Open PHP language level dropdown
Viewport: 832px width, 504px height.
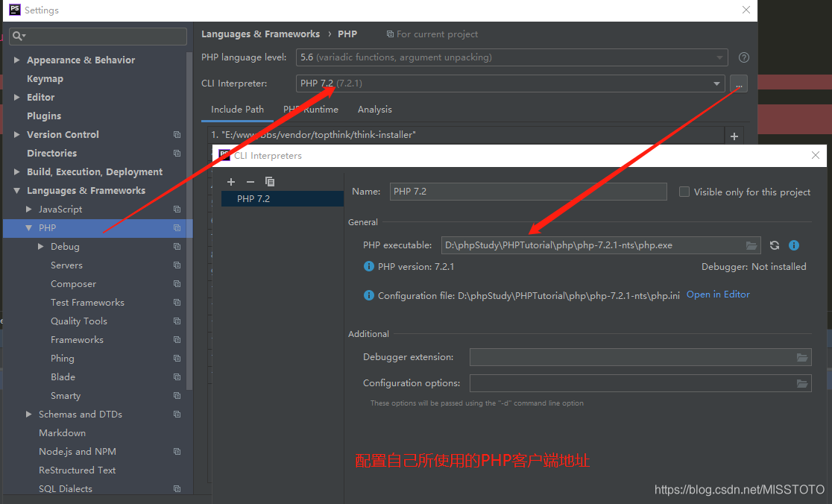(x=511, y=57)
